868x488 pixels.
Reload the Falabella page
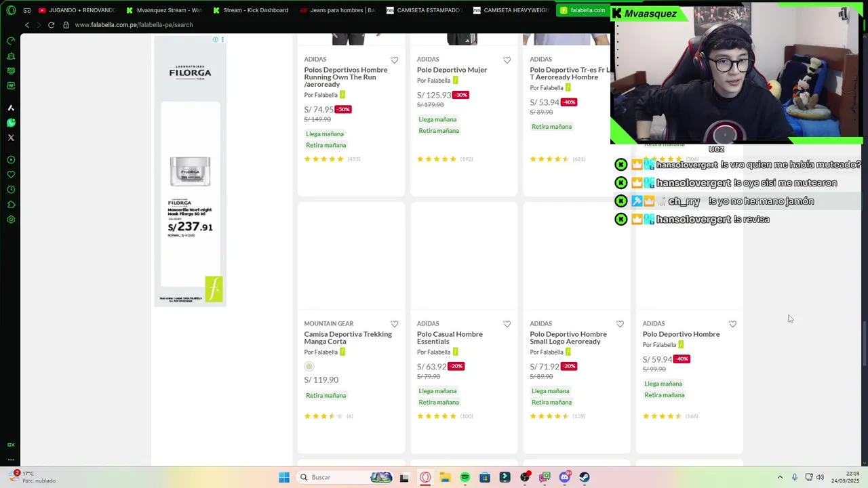coord(51,25)
